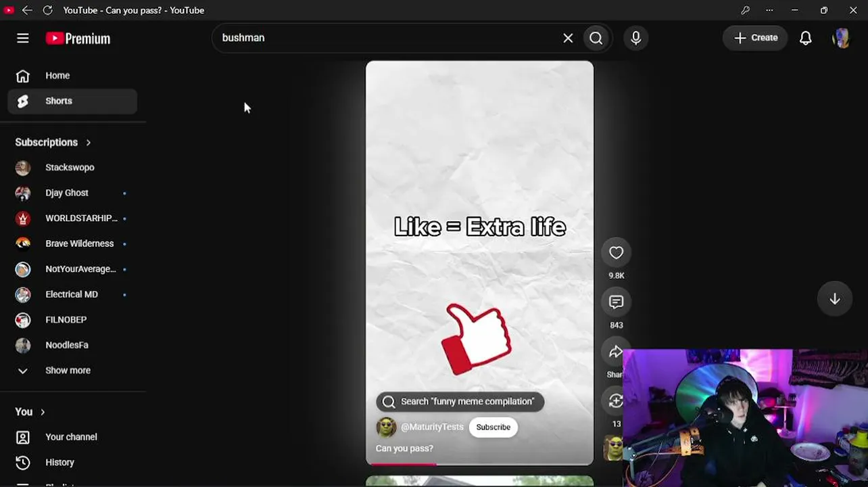Open the NotYourAverage... subscription
The height and width of the screenshot is (487, 868).
pos(72,269)
